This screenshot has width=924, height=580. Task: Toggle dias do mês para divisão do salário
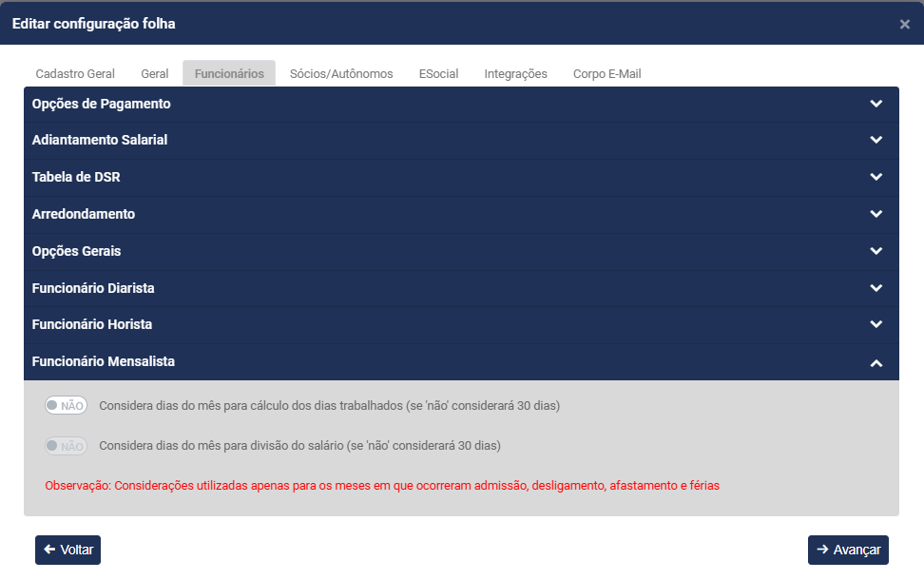[x=66, y=446]
